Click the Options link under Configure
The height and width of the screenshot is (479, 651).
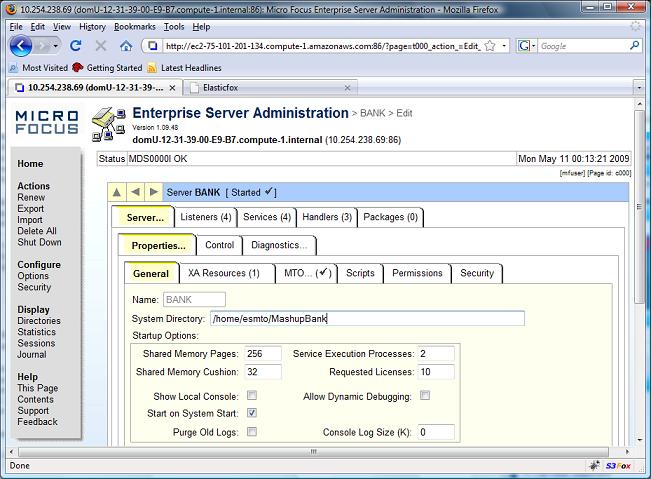point(33,276)
